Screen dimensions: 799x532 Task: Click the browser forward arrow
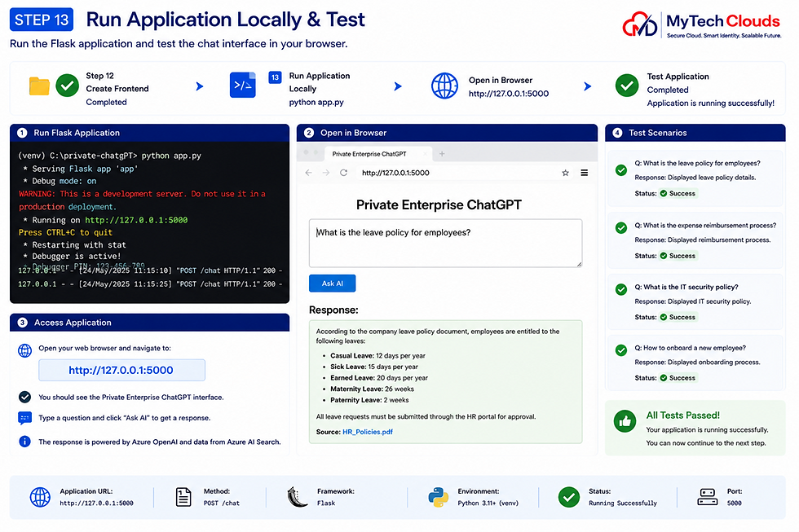(326, 173)
